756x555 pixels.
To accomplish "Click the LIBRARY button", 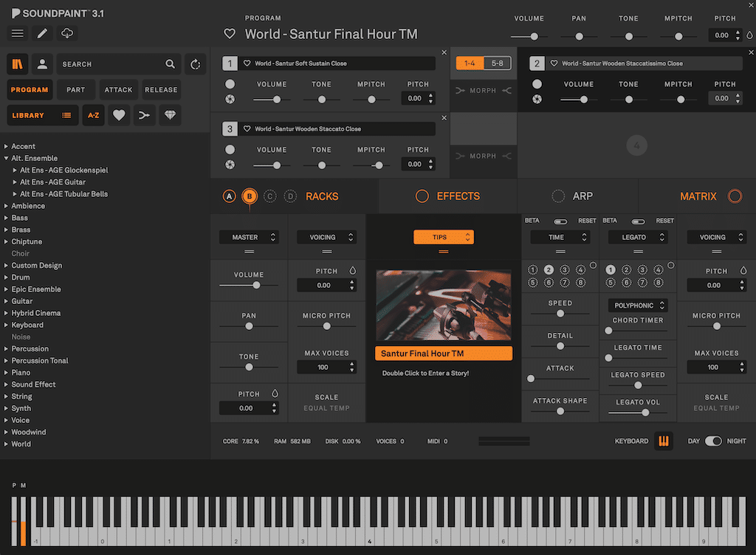I will click(x=42, y=115).
